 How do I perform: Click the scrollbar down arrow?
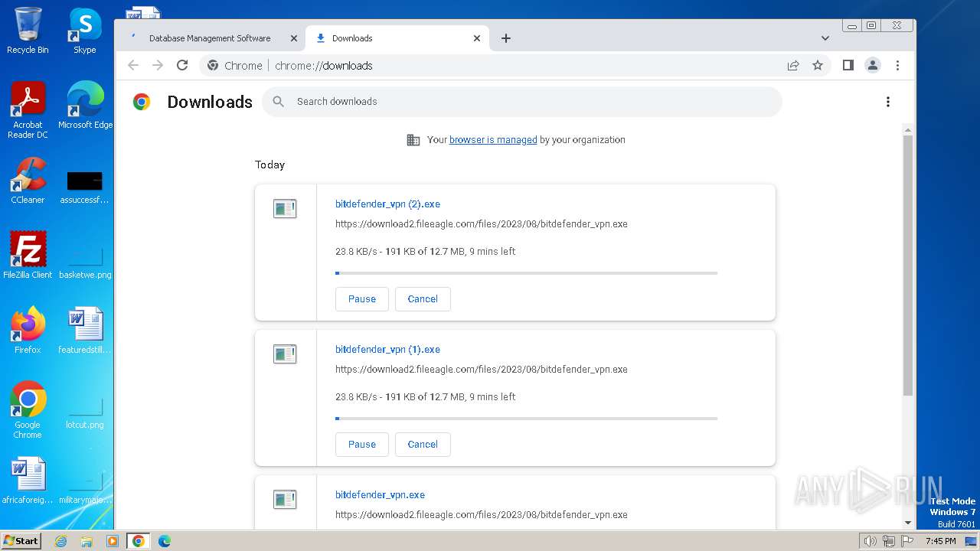tap(908, 523)
